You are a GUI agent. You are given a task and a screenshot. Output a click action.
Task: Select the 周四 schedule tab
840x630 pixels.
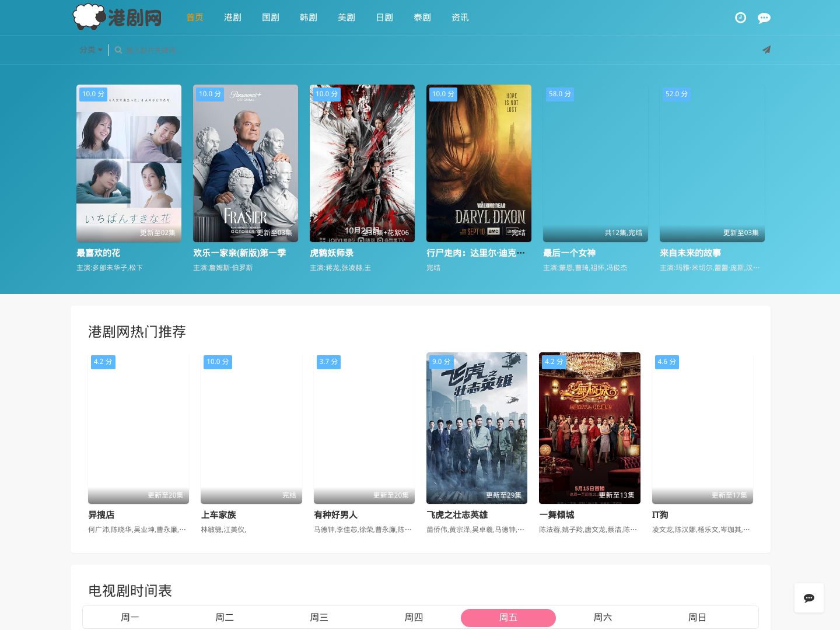414,617
